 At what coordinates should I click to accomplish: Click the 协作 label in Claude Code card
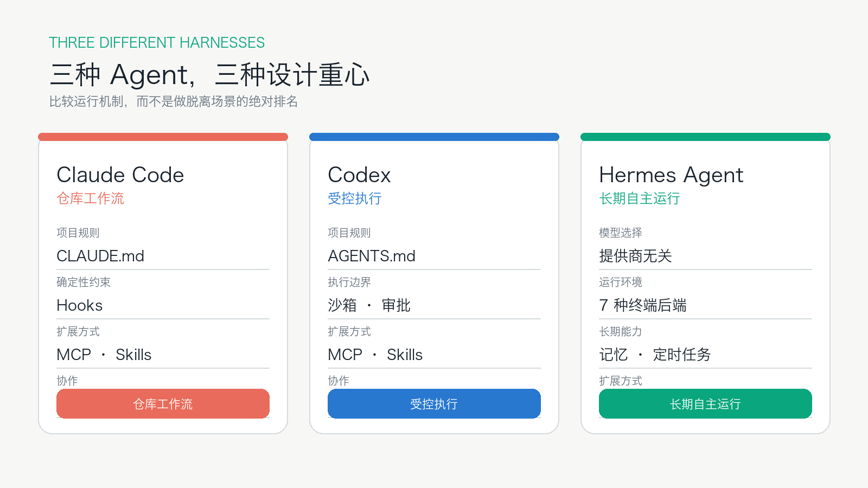[67, 381]
